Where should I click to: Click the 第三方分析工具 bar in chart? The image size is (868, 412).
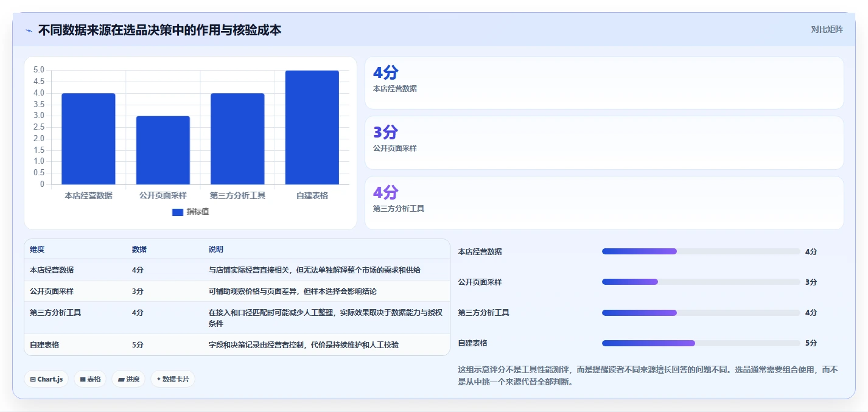point(237,139)
